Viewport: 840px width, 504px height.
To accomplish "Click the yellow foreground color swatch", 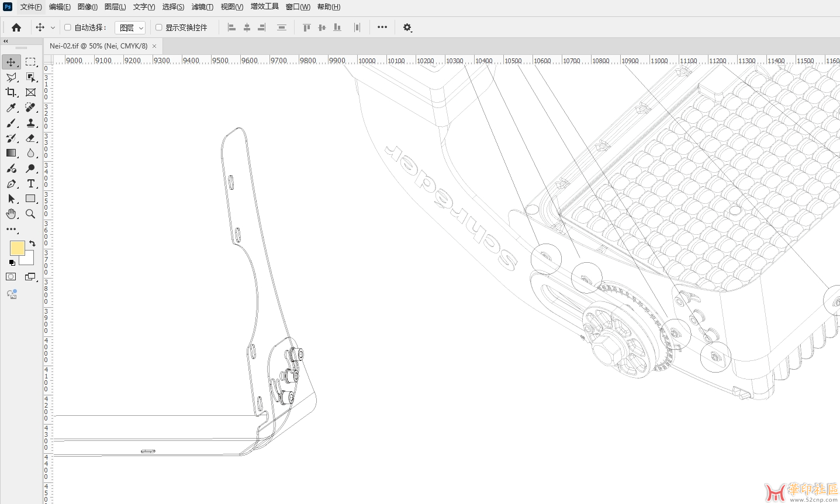I will (17, 248).
